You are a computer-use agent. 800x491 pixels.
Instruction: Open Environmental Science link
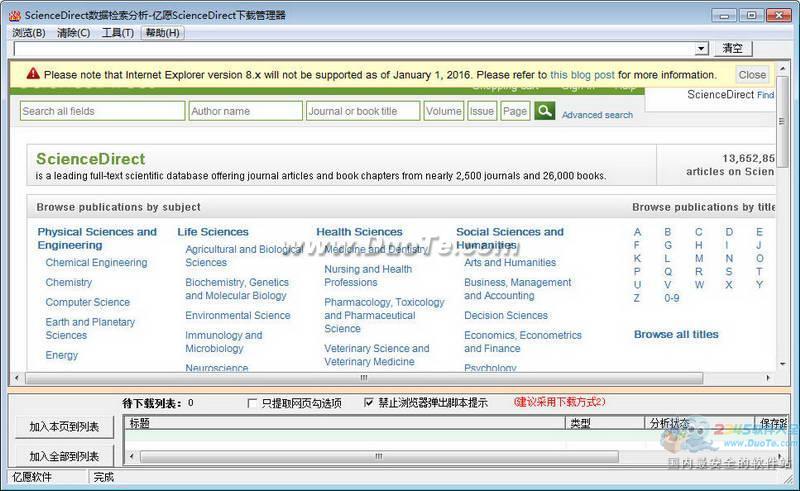click(x=238, y=315)
